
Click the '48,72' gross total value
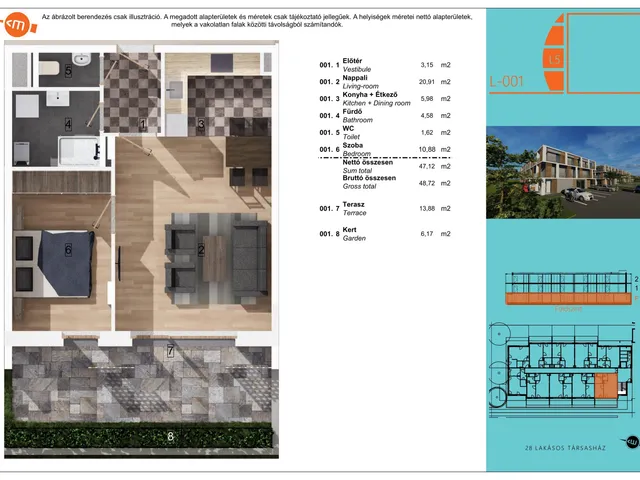427,183
